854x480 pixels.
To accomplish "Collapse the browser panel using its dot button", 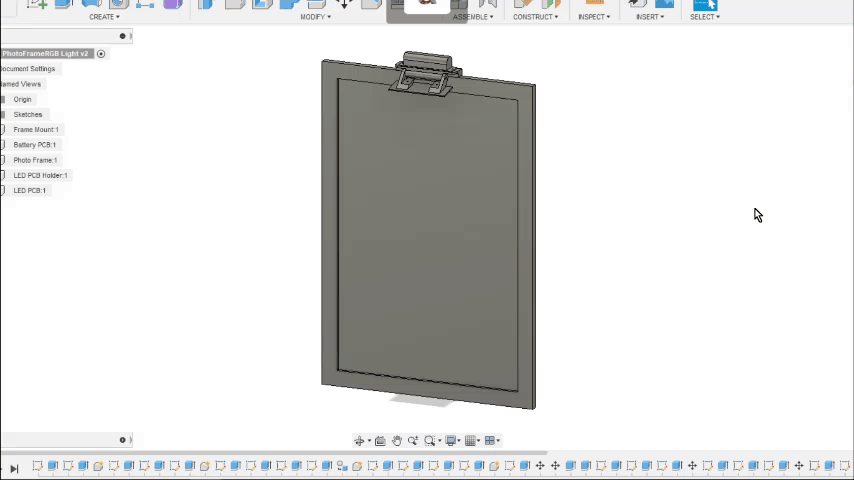I will [x=123, y=36].
